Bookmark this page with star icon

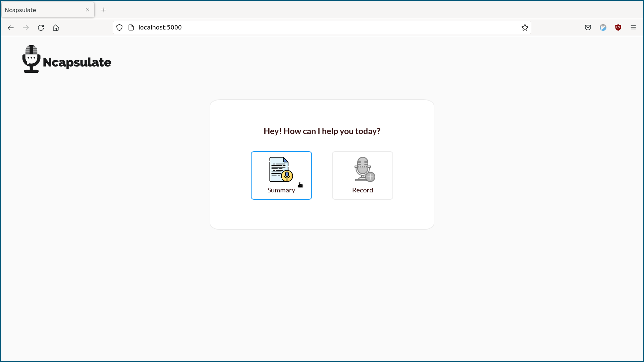pos(525,27)
